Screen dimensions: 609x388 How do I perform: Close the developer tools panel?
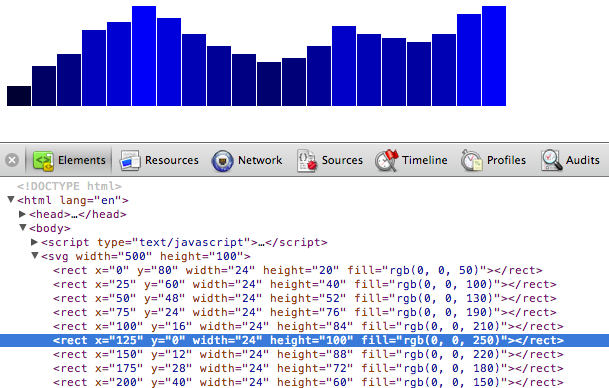point(12,160)
